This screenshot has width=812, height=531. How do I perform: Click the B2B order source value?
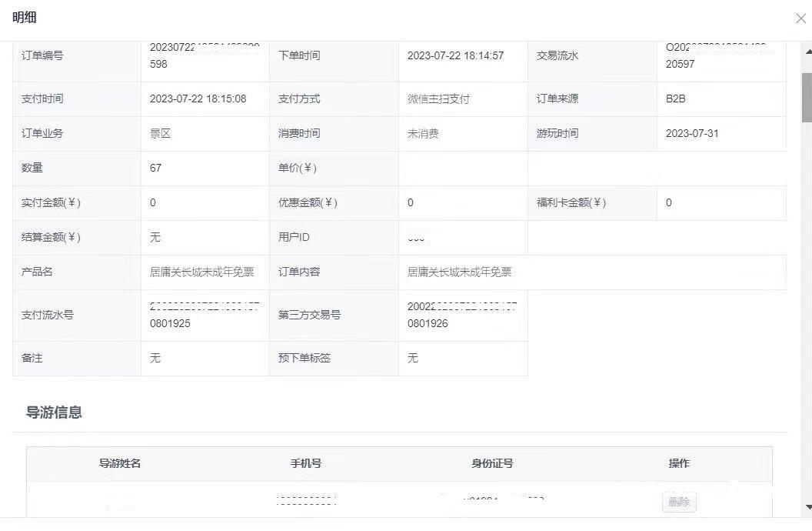coord(675,99)
